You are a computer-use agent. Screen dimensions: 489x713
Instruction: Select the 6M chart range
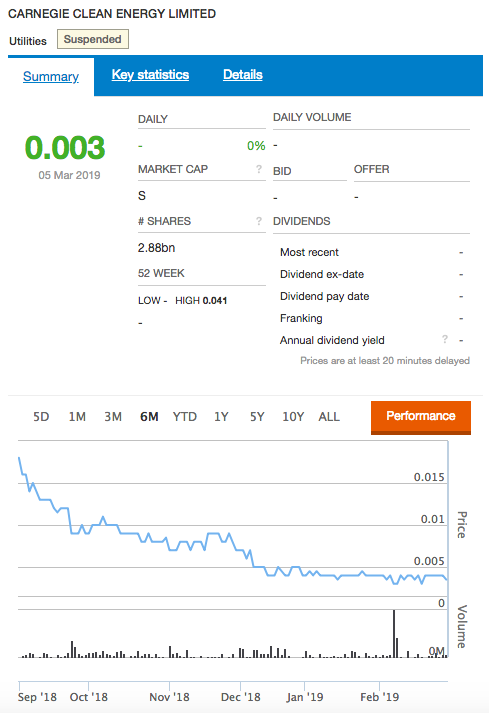tap(149, 417)
